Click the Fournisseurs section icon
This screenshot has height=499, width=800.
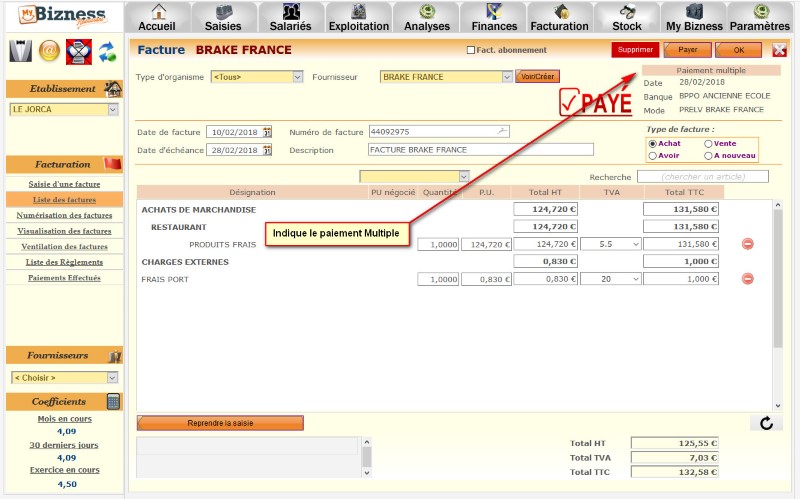pyautogui.click(x=115, y=356)
